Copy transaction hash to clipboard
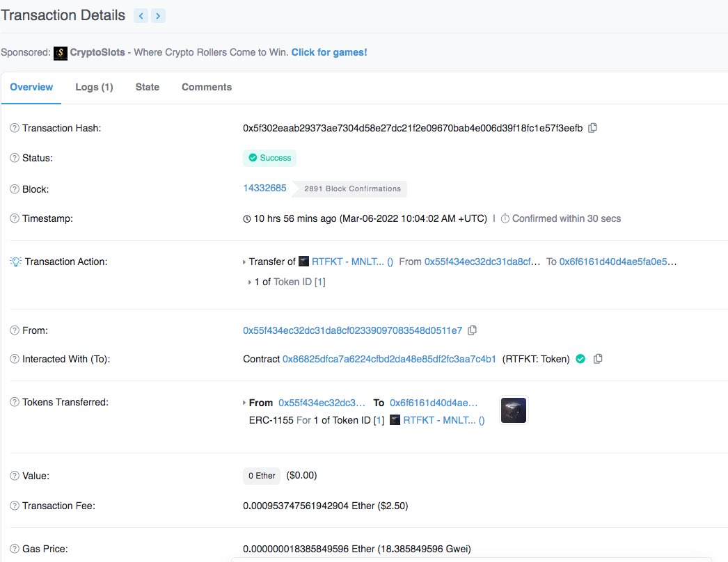 pyautogui.click(x=592, y=127)
